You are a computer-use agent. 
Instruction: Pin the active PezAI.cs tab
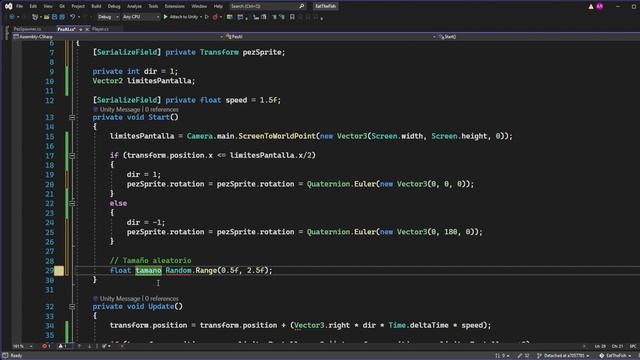click(81, 29)
